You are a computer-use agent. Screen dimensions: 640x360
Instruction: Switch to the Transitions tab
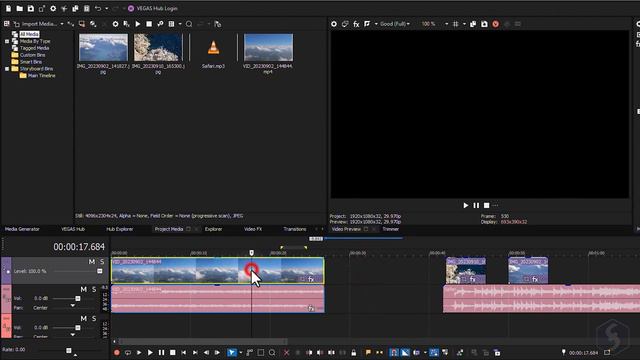coord(295,229)
